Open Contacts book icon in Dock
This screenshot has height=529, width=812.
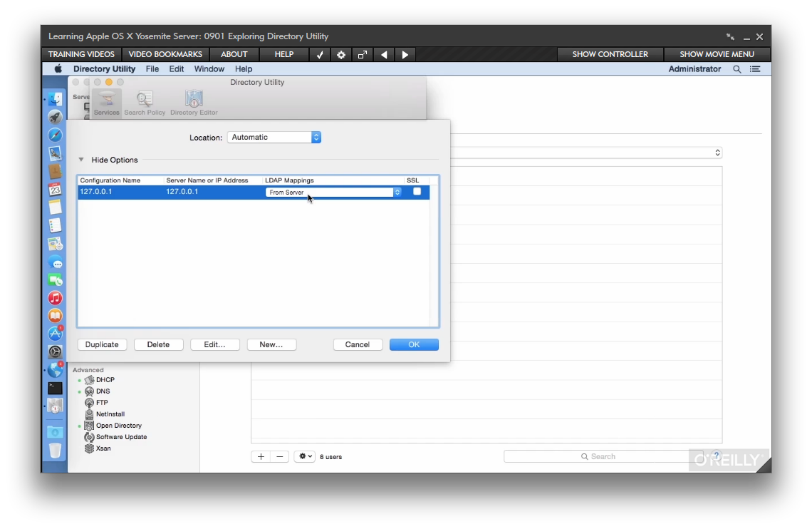55,171
